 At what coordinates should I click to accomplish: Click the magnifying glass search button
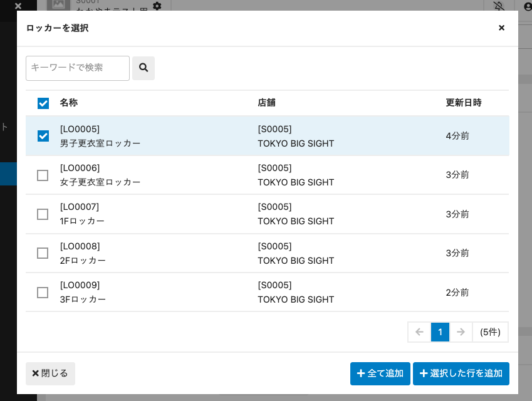(143, 68)
